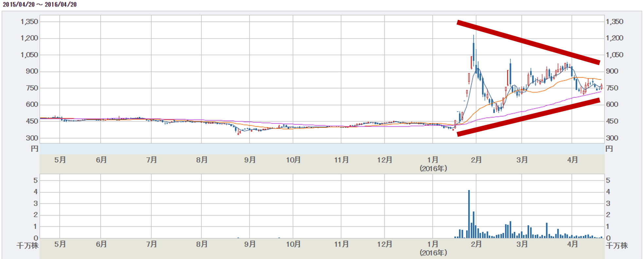Click the date range text 2015/04/20 ~ 2016/04/20
The width and height of the screenshot is (644, 259).
pyautogui.click(x=40, y=5)
